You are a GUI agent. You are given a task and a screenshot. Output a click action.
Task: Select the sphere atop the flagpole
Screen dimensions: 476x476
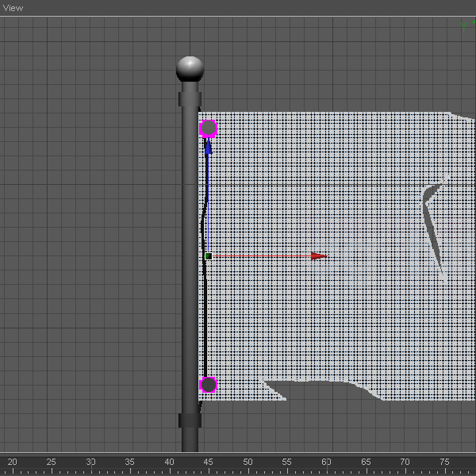pos(190,69)
